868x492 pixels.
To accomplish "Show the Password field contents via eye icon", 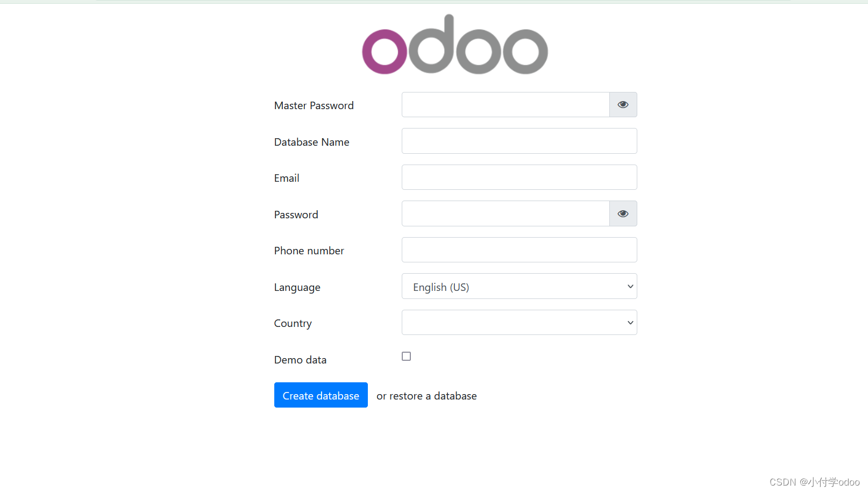I will pos(623,213).
